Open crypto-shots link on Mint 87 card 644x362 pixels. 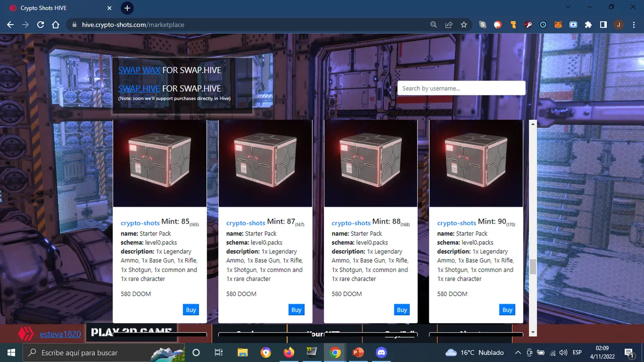(246, 223)
